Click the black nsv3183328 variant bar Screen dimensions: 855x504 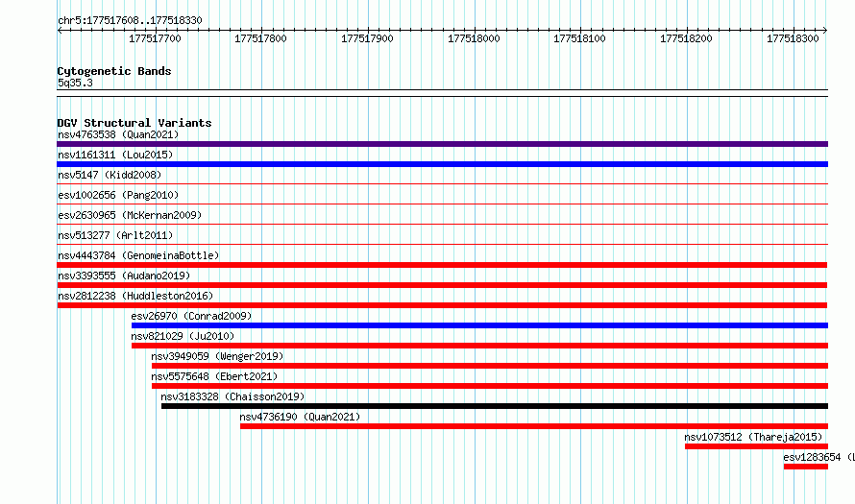tap(495, 406)
